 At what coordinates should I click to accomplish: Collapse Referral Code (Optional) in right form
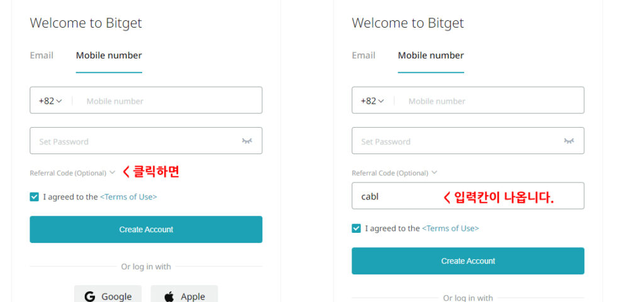394,173
